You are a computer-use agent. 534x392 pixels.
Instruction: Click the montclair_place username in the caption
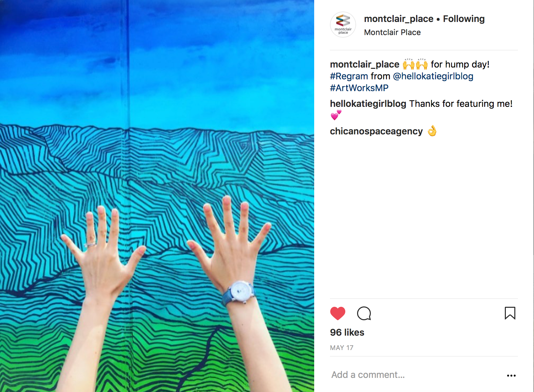click(365, 65)
